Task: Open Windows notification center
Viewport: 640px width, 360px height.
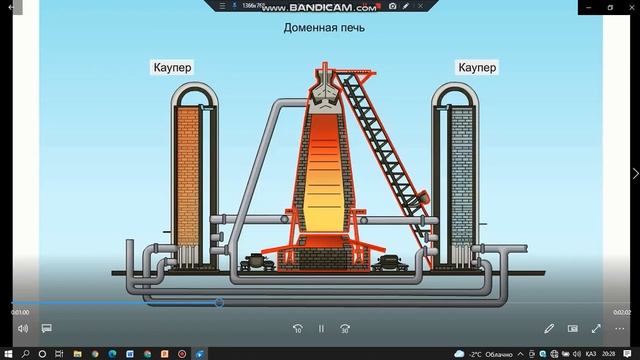Action: click(627, 354)
